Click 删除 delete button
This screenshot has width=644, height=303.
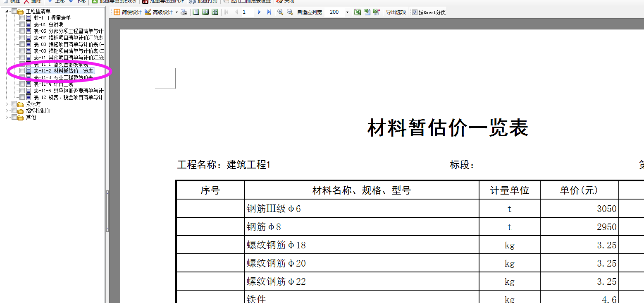pos(33,2)
